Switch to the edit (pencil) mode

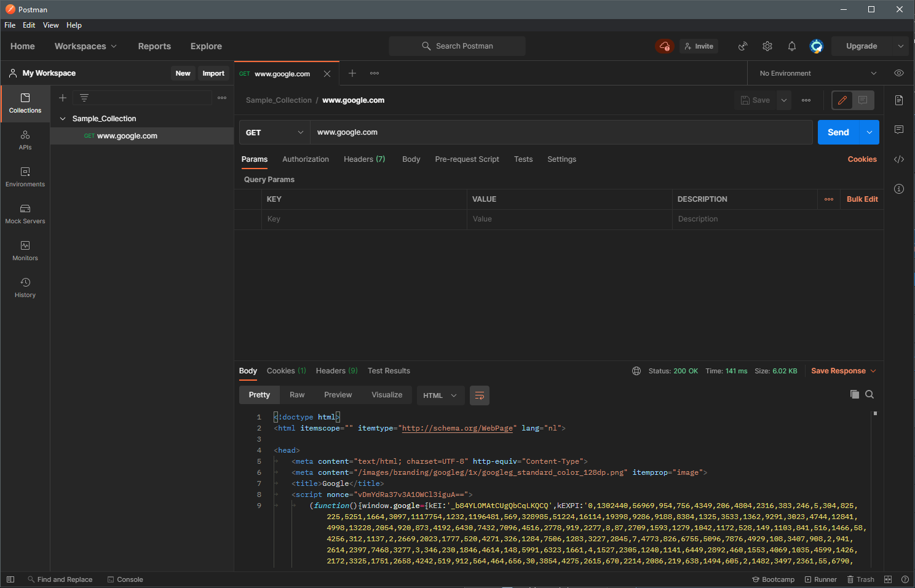pos(842,100)
